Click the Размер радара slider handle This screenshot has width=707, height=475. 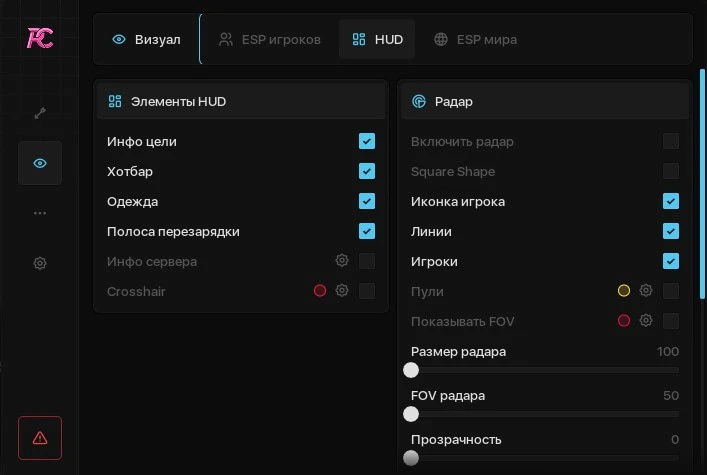(x=411, y=370)
